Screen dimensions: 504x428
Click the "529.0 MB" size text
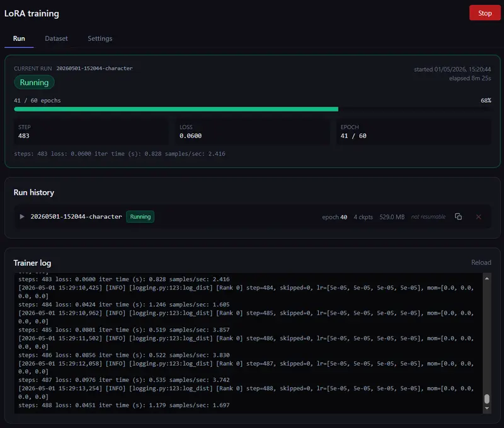coord(392,217)
